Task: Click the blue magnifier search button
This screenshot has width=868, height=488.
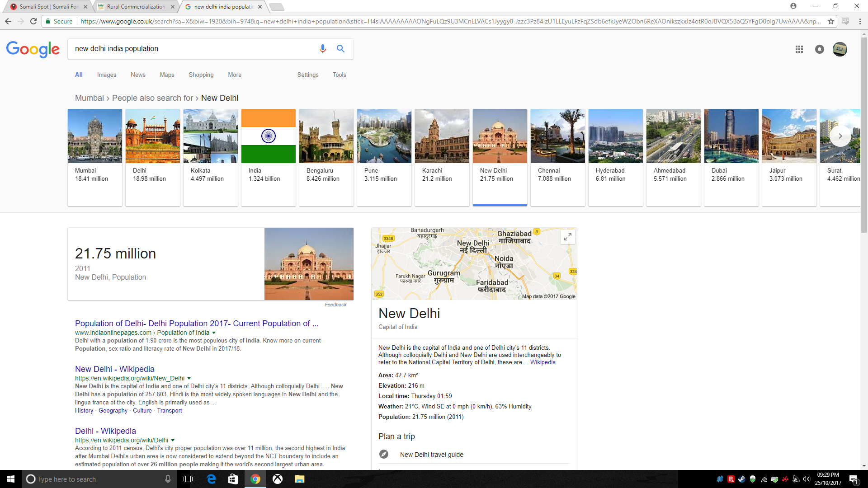Action: point(340,49)
